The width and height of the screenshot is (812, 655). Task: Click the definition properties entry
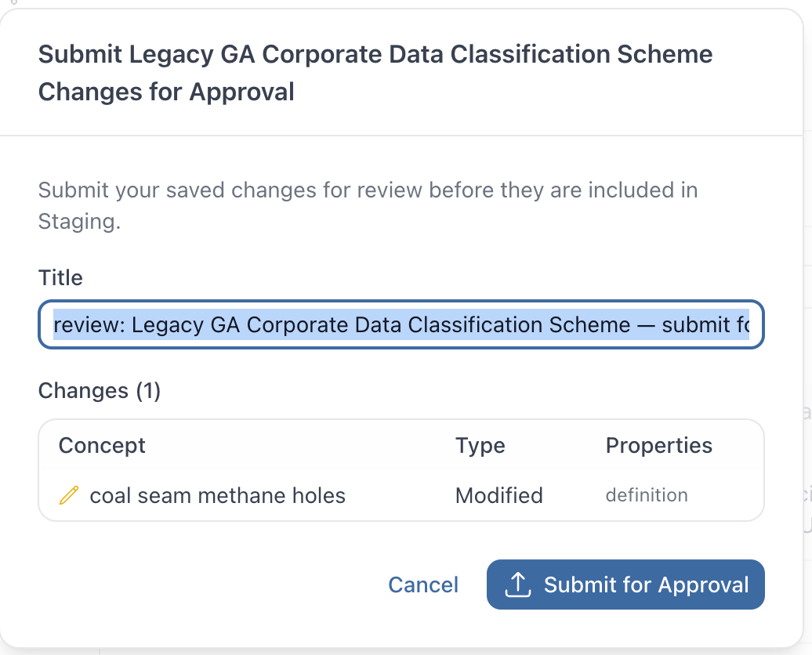click(x=647, y=495)
